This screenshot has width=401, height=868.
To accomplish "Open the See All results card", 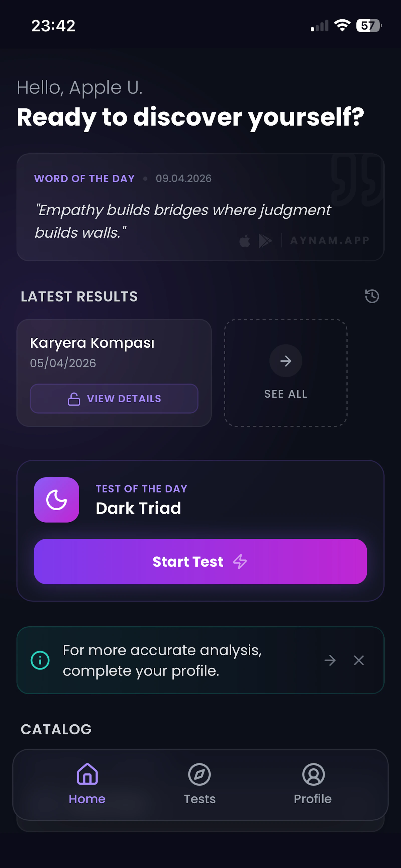I will 286,373.
